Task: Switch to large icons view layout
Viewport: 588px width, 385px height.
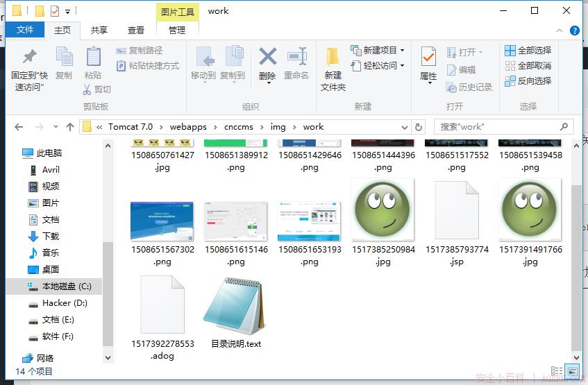Action: tap(573, 371)
